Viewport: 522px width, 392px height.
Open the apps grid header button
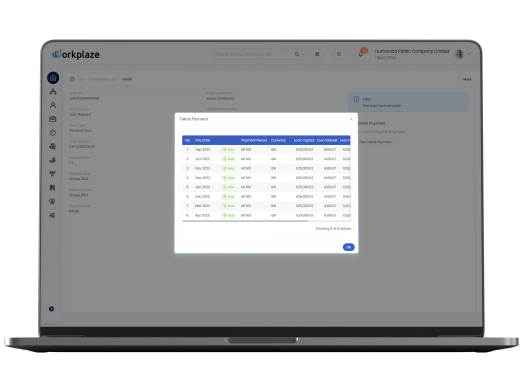coord(317,54)
